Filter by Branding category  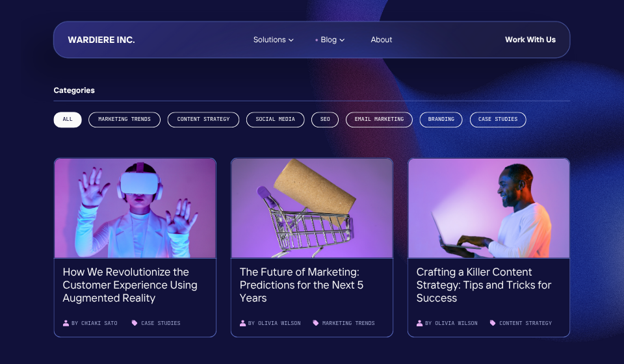coord(441,120)
